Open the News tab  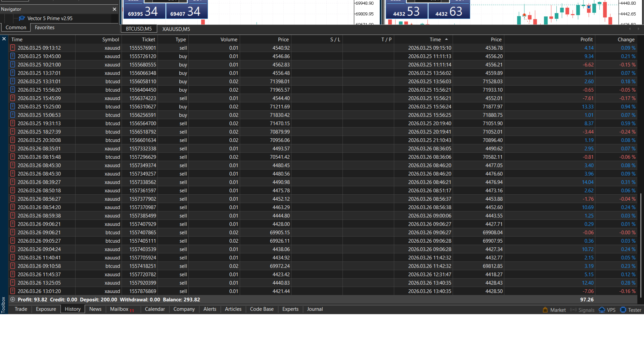(x=95, y=309)
